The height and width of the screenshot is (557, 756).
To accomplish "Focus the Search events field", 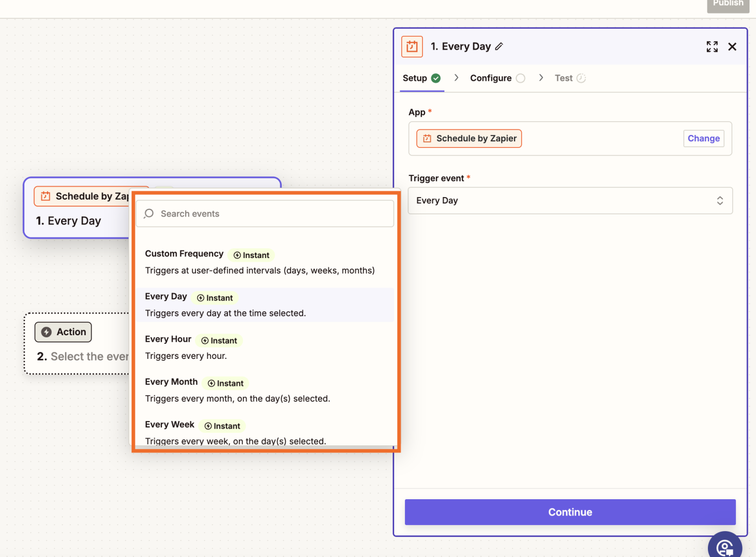I will click(x=265, y=214).
